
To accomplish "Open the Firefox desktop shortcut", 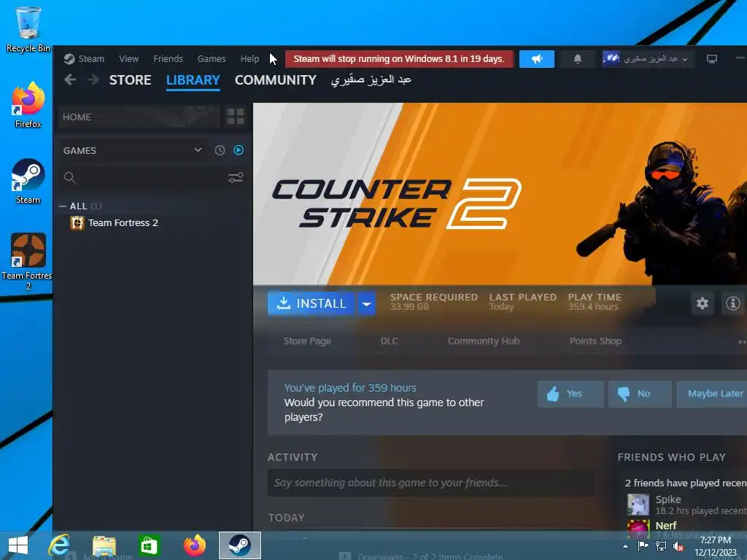I will 28,105.
